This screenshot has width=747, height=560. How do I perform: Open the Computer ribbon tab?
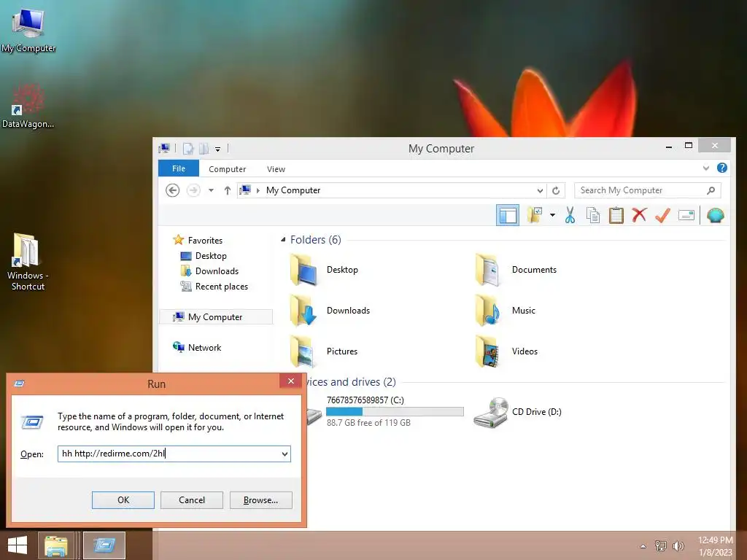(228, 169)
